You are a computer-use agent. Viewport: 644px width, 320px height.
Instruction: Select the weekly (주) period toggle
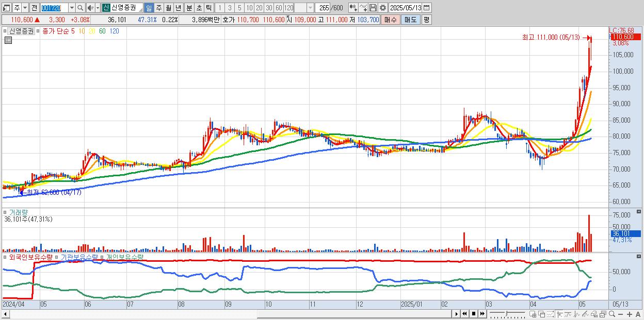pos(158,8)
